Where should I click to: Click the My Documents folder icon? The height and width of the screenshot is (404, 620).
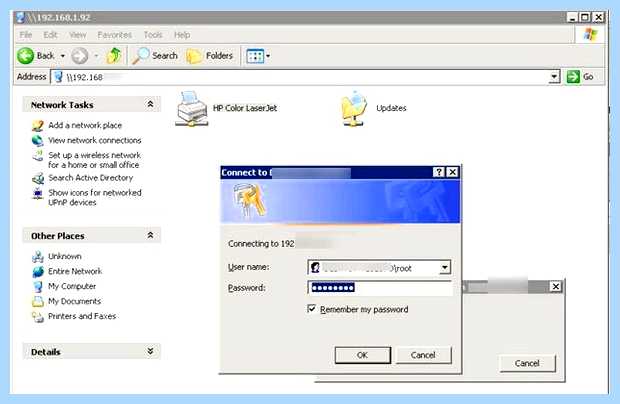pyautogui.click(x=38, y=302)
